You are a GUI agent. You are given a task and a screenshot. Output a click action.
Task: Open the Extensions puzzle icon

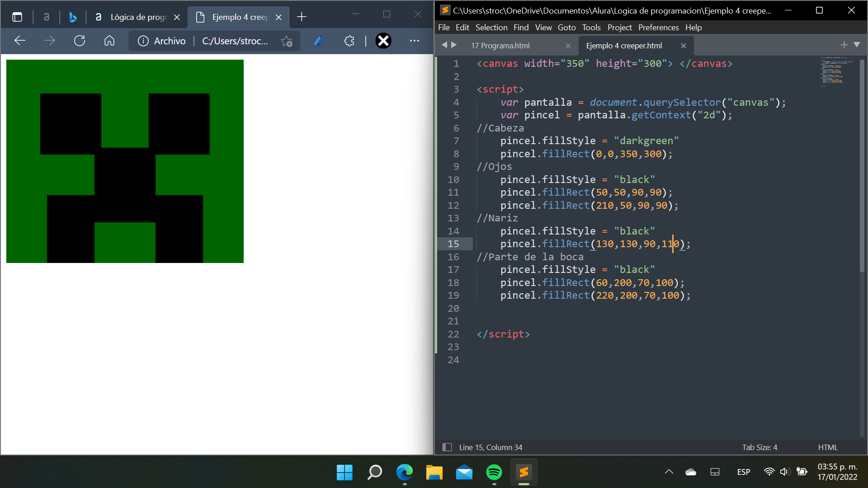(349, 41)
